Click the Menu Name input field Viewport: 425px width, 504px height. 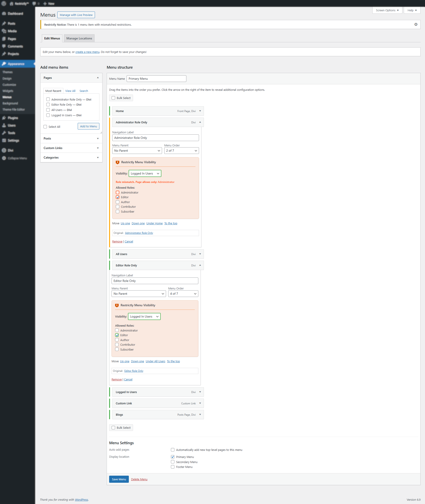(156, 79)
